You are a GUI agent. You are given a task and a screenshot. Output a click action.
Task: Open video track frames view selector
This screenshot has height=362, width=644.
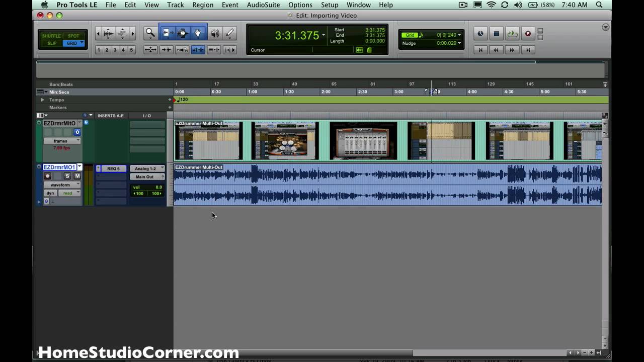pyautogui.click(x=62, y=141)
